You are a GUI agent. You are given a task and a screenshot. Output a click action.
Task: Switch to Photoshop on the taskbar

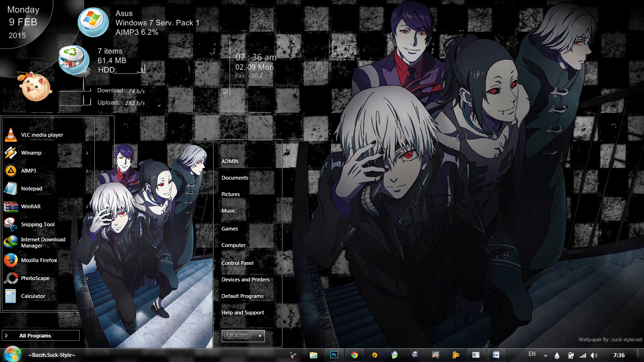334,355
